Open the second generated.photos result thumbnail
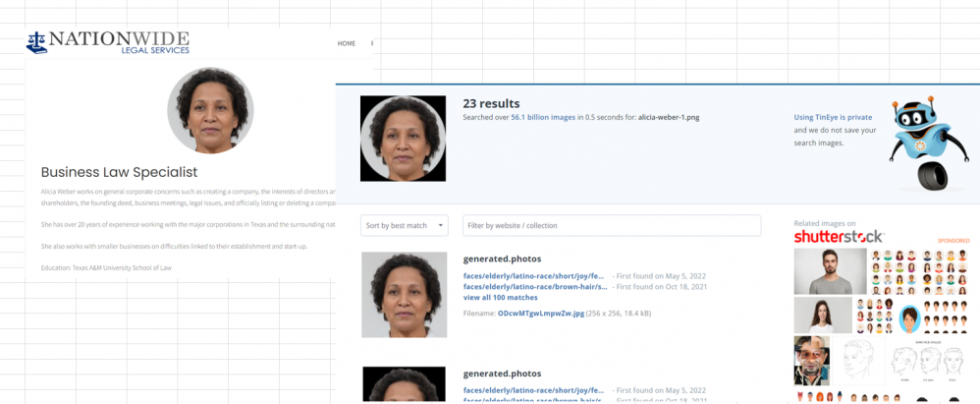Viewport: 980px width, 404px height. tap(405, 384)
